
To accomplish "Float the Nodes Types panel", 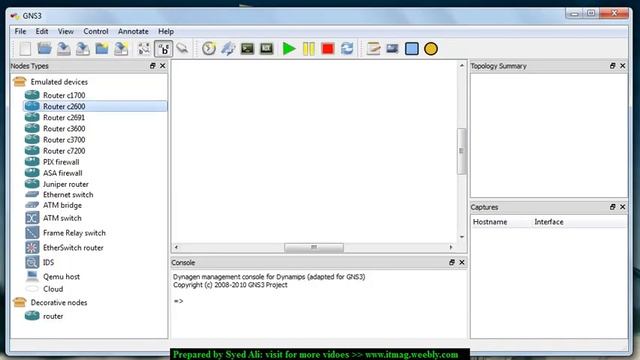I will pyautogui.click(x=153, y=66).
